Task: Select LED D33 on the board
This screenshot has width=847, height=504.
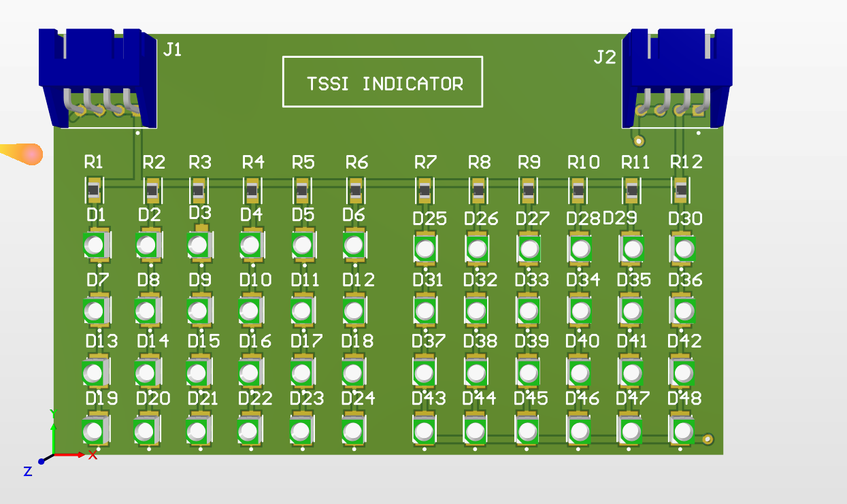Action: [x=529, y=311]
